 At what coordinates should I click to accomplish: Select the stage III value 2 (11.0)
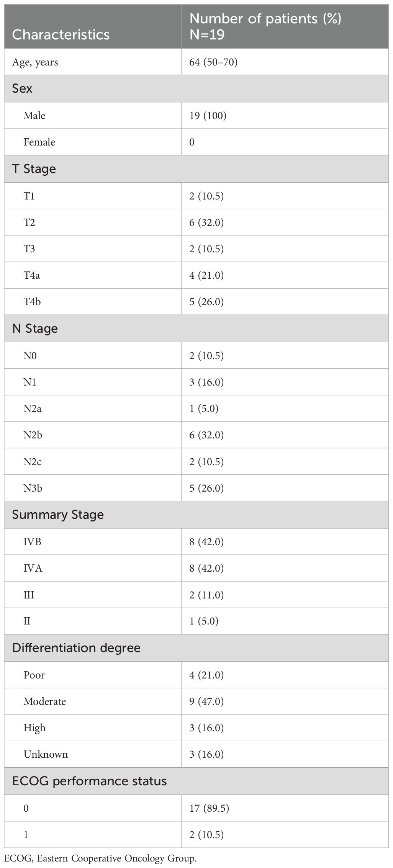[x=206, y=595]
